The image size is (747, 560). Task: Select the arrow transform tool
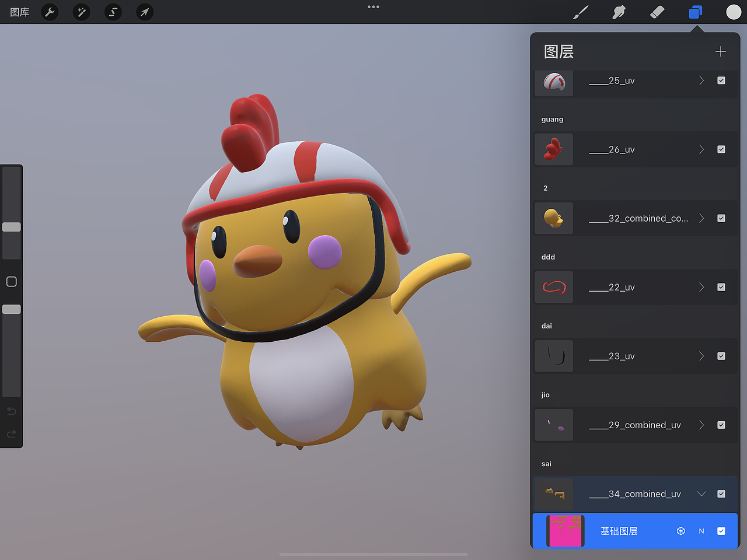point(144,12)
